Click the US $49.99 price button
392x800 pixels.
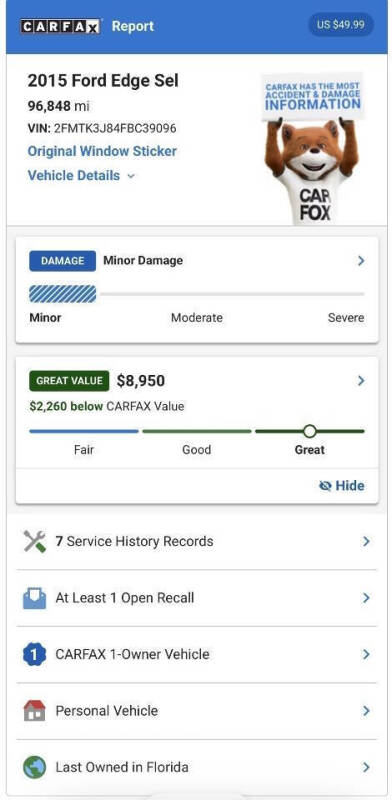(341, 24)
